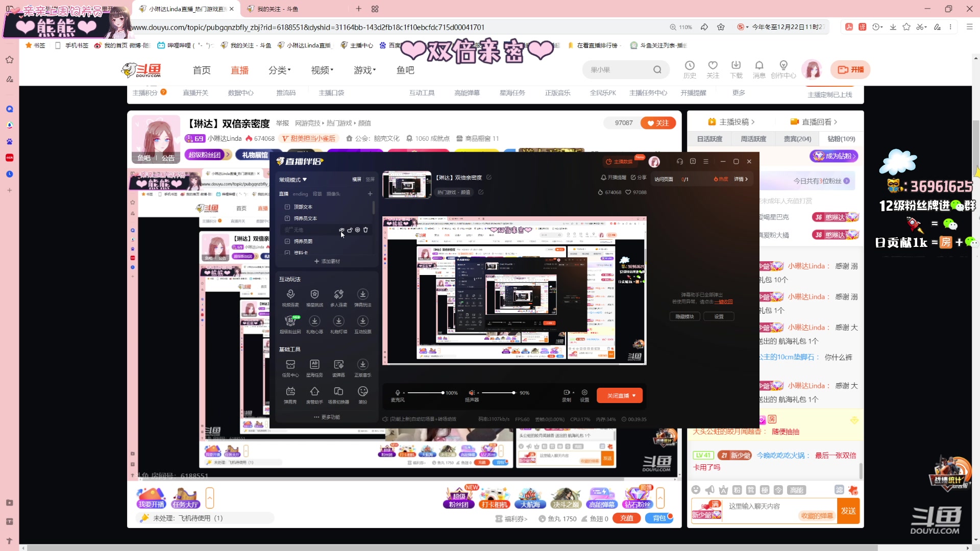Switch to 贵宾(204) tab
The width and height of the screenshot is (980, 551).
click(797, 139)
